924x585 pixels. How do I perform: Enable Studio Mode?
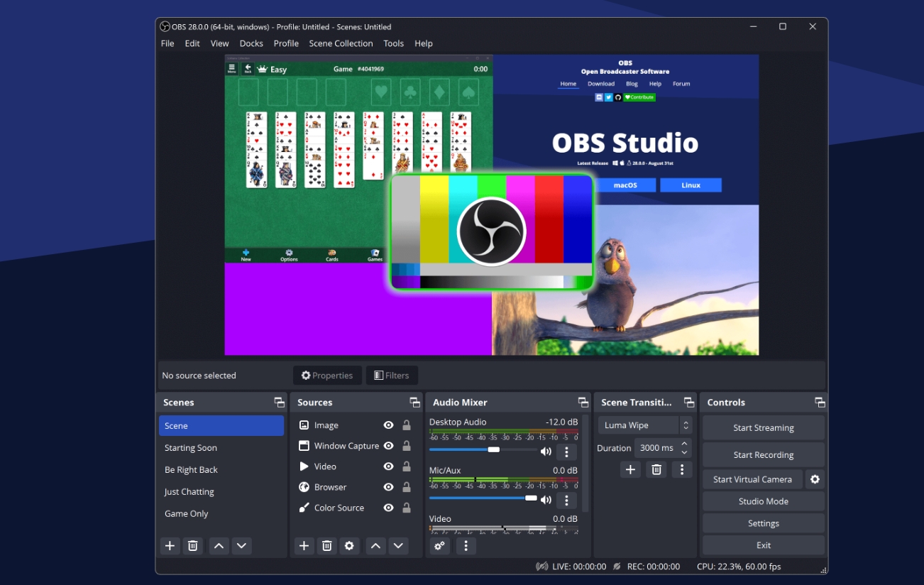pyautogui.click(x=764, y=501)
